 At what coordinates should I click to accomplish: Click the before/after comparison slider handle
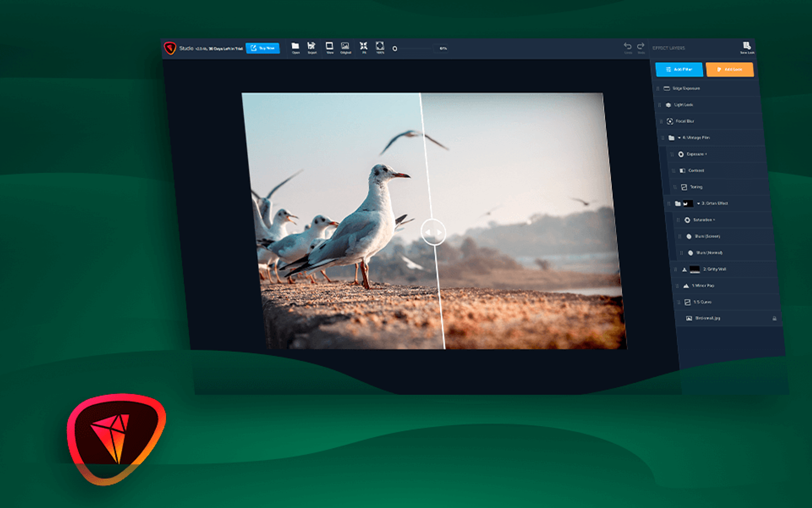pyautogui.click(x=433, y=233)
